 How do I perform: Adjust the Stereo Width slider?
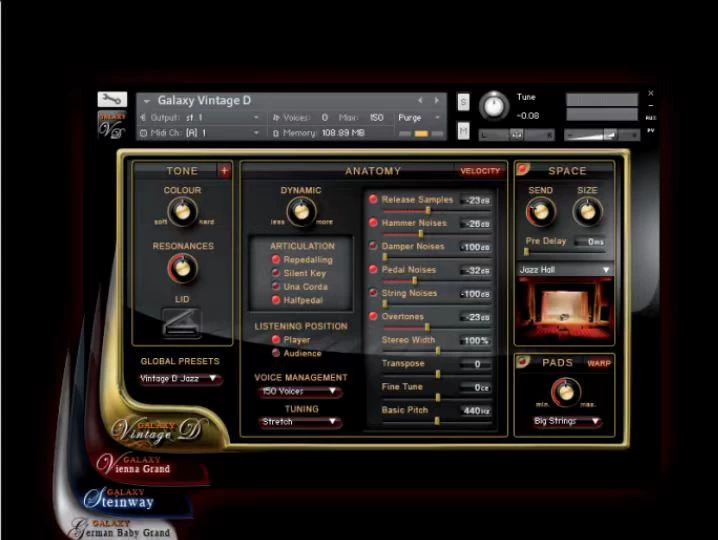438,351
